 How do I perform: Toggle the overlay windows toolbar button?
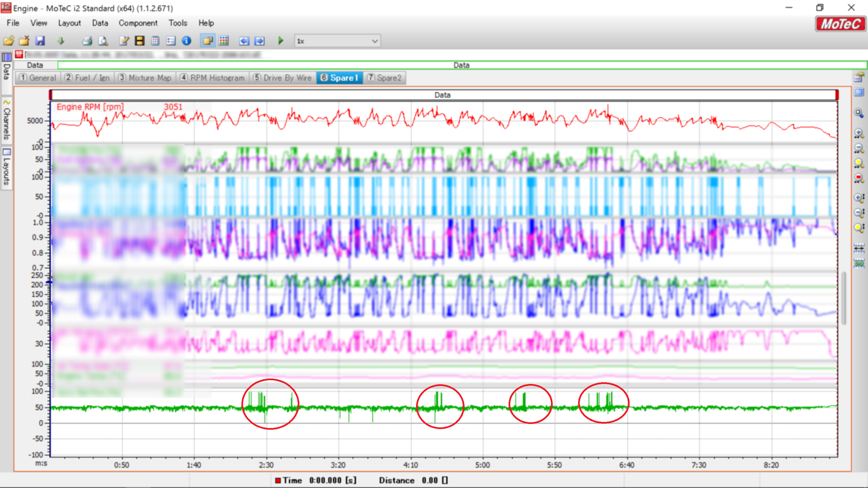[208, 41]
